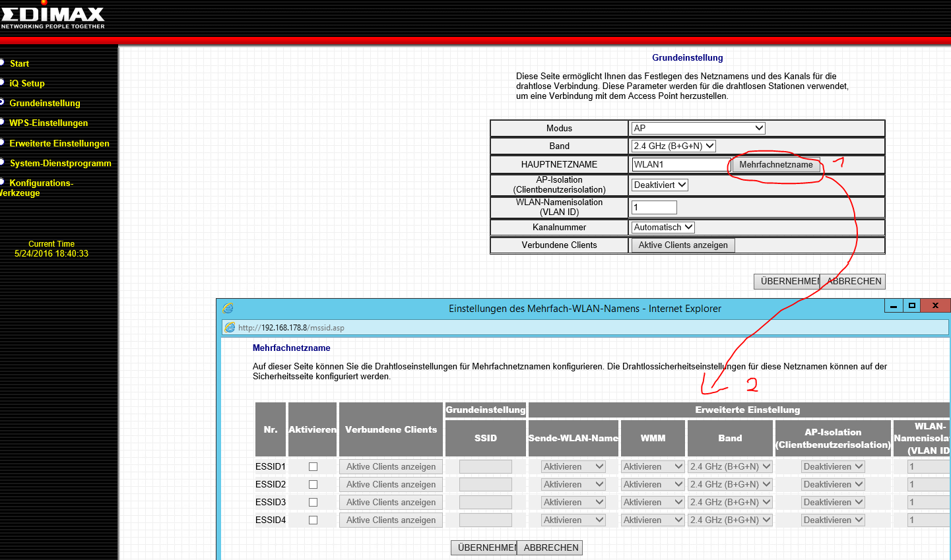Open ESSID4 Band dropdown
The width and height of the screenshot is (951, 560).
pos(731,520)
